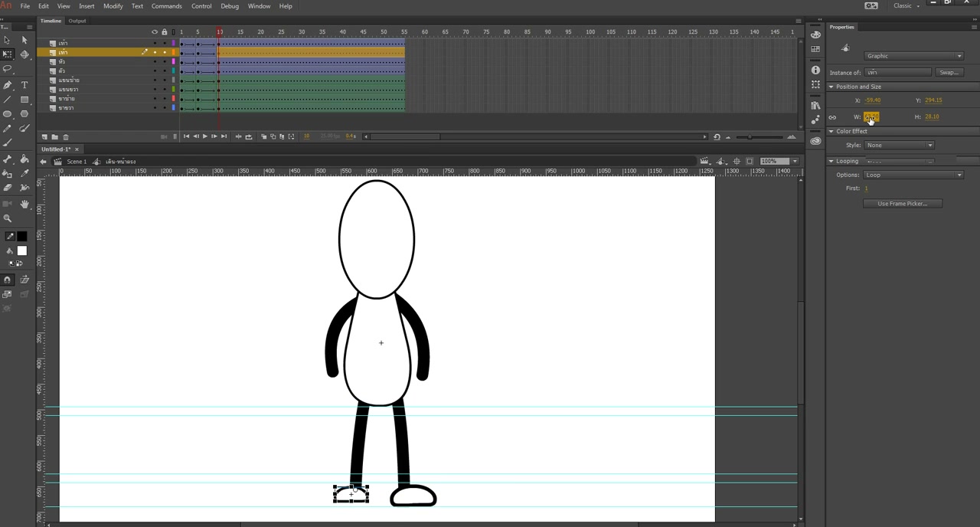Open the Modify menu
This screenshot has width=980, height=527.
[x=113, y=6]
